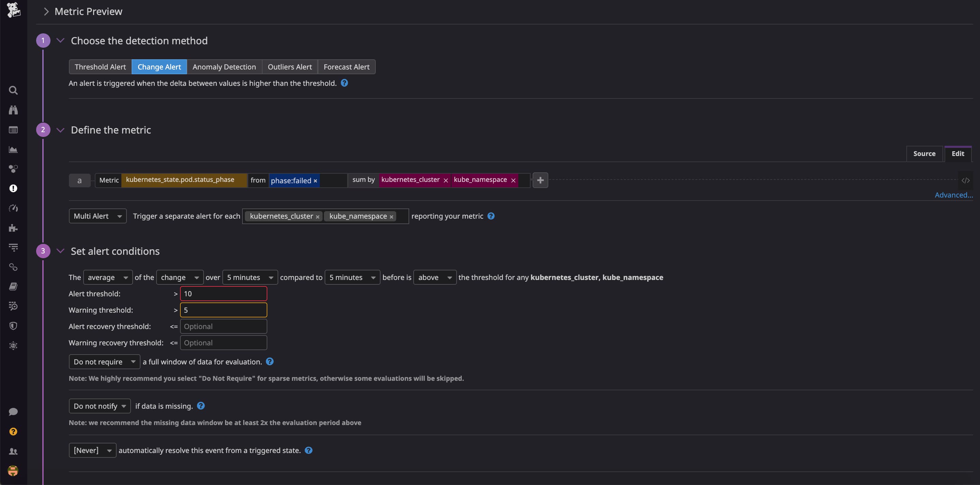Switch to the Anomaly Detection detection method
980x485 pixels.
point(224,66)
